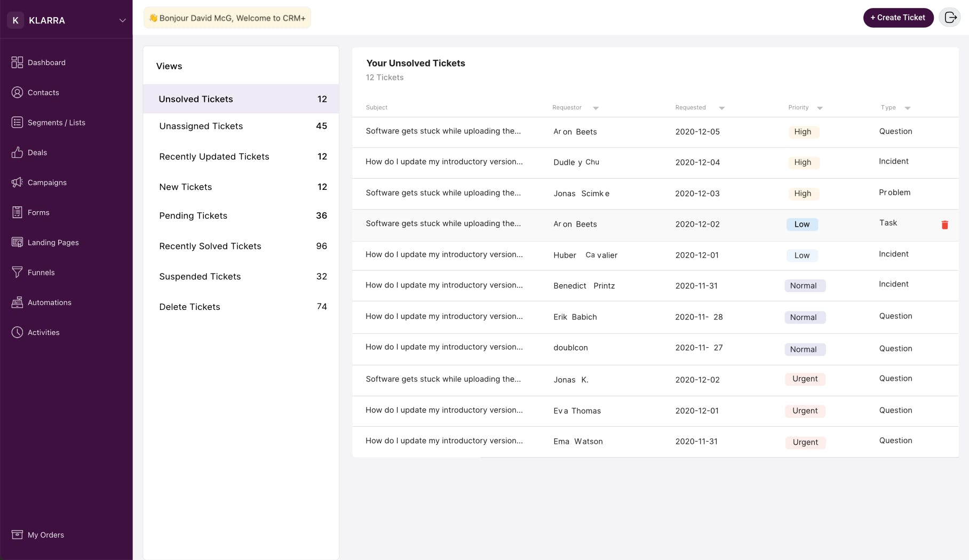Open Campaigns megaphone icon
The height and width of the screenshot is (560, 969).
[17, 182]
